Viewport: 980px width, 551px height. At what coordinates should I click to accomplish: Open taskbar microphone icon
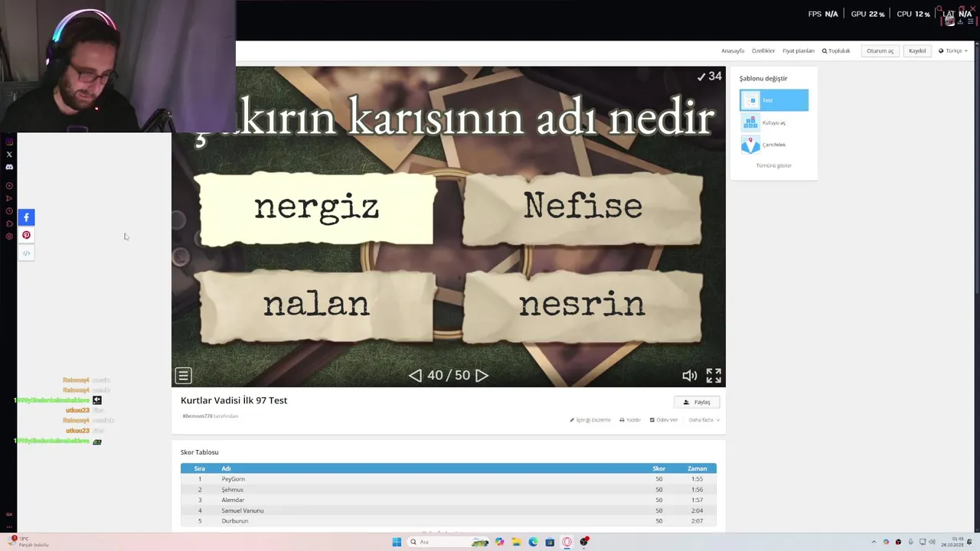coord(910,542)
